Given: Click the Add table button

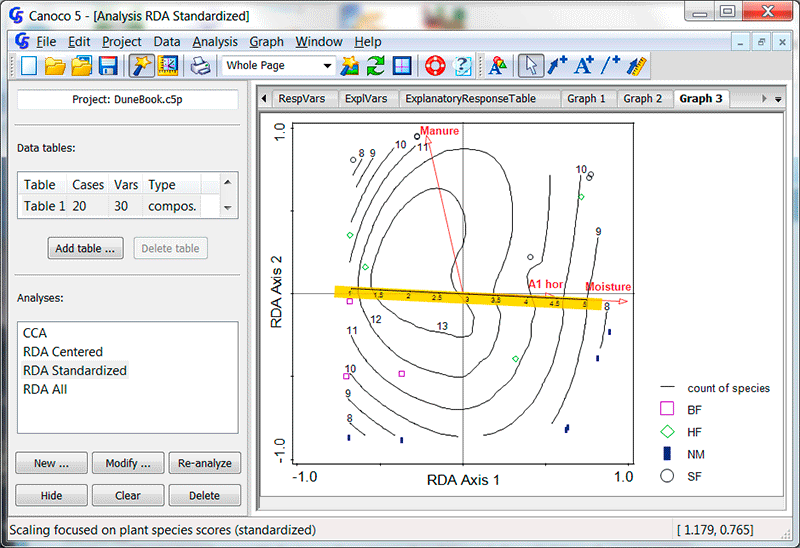Looking at the screenshot, I should [85, 248].
